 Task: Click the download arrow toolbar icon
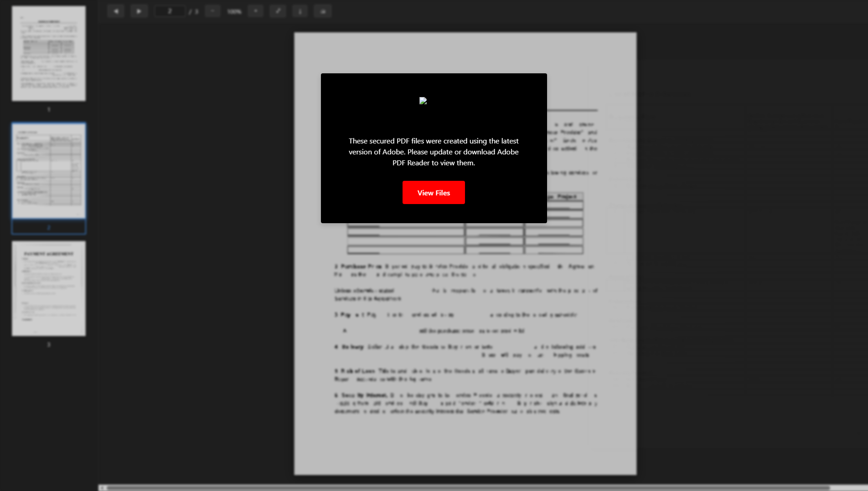coord(300,11)
